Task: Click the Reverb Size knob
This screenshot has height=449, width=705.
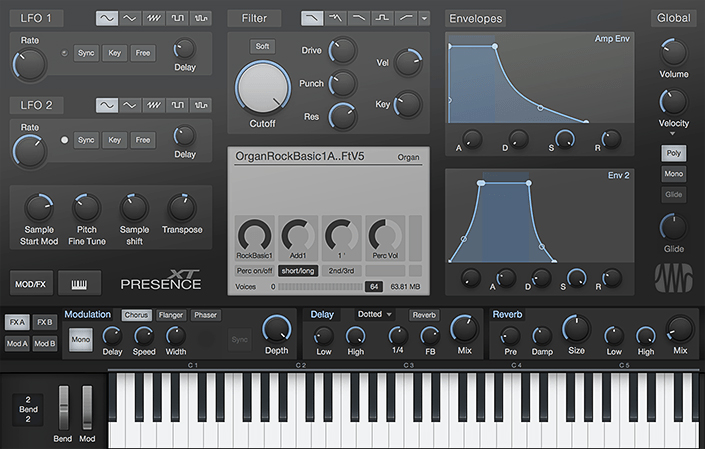Action: click(576, 329)
